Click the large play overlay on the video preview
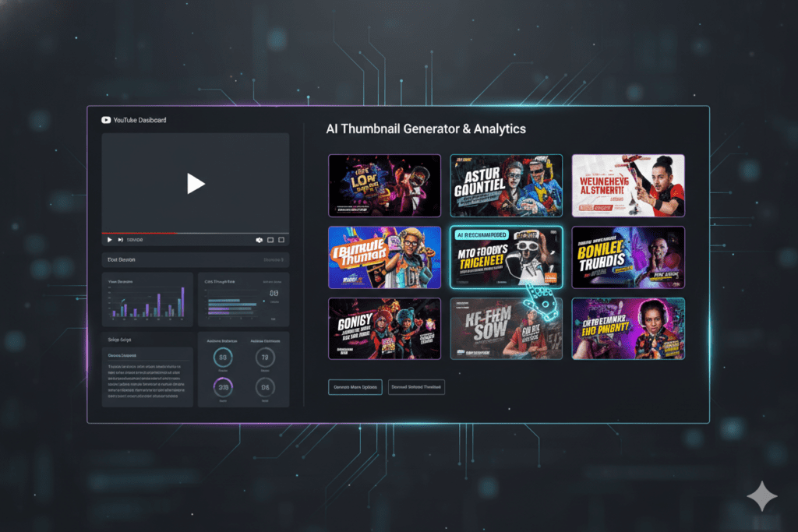 pos(196,184)
